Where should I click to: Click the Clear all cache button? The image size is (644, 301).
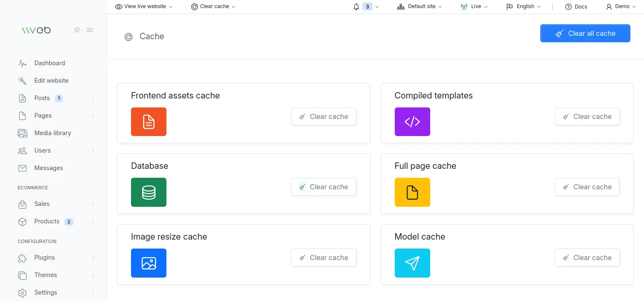click(585, 33)
